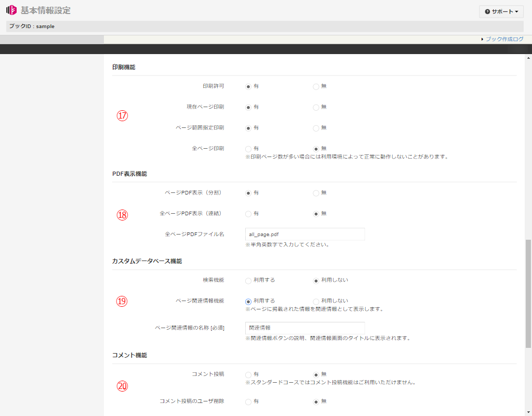Viewport: 532px width, 416px height.
Task: Choose 利用しない for ページ関連情報機能
Action: click(316, 301)
